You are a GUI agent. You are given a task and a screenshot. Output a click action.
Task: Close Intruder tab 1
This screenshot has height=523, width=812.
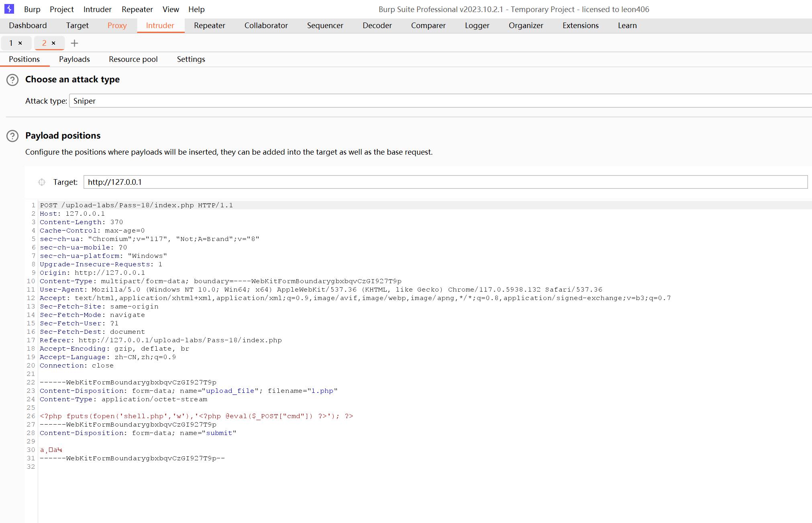tap(20, 43)
